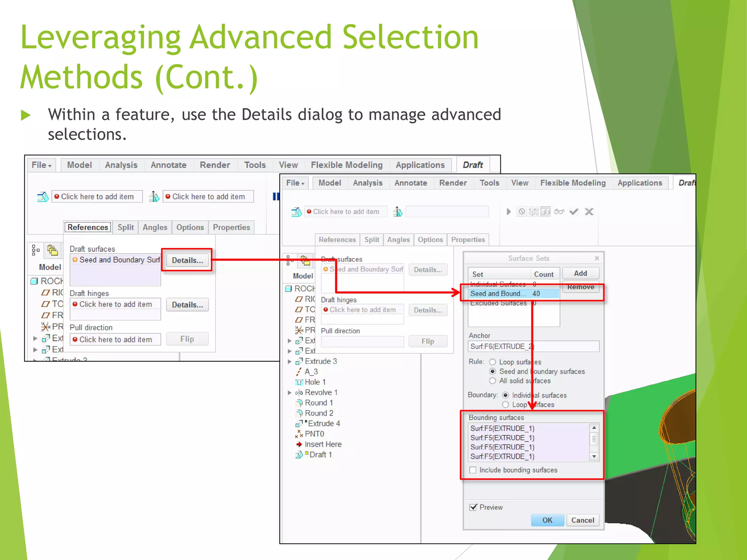Click Remove button in Surface Sets
747x560 pixels.
(x=580, y=287)
